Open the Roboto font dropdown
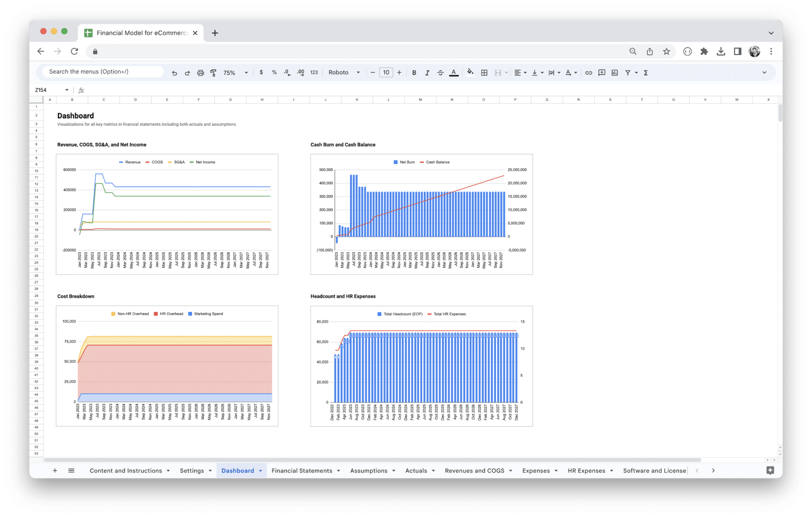 344,72
